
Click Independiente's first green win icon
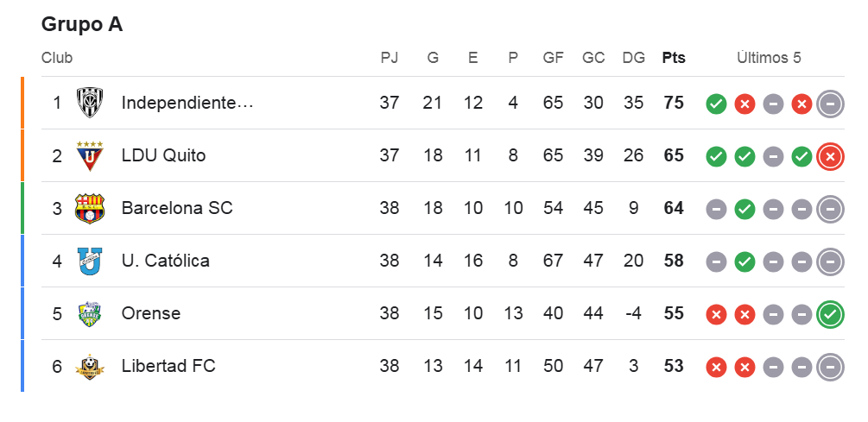point(716,104)
